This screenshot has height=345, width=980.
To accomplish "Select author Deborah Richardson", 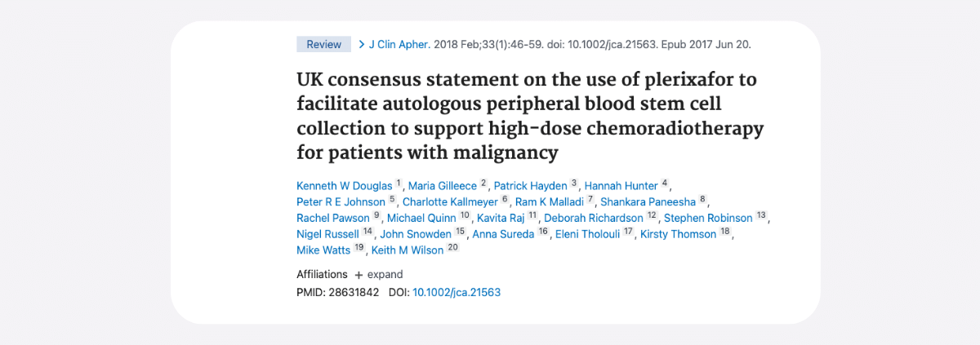I will pyautogui.click(x=594, y=218).
